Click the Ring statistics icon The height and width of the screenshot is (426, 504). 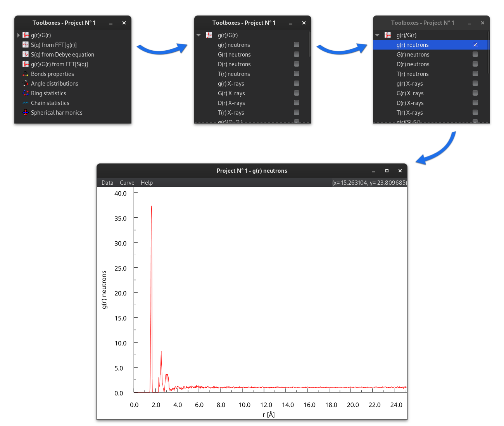click(26, 93)
